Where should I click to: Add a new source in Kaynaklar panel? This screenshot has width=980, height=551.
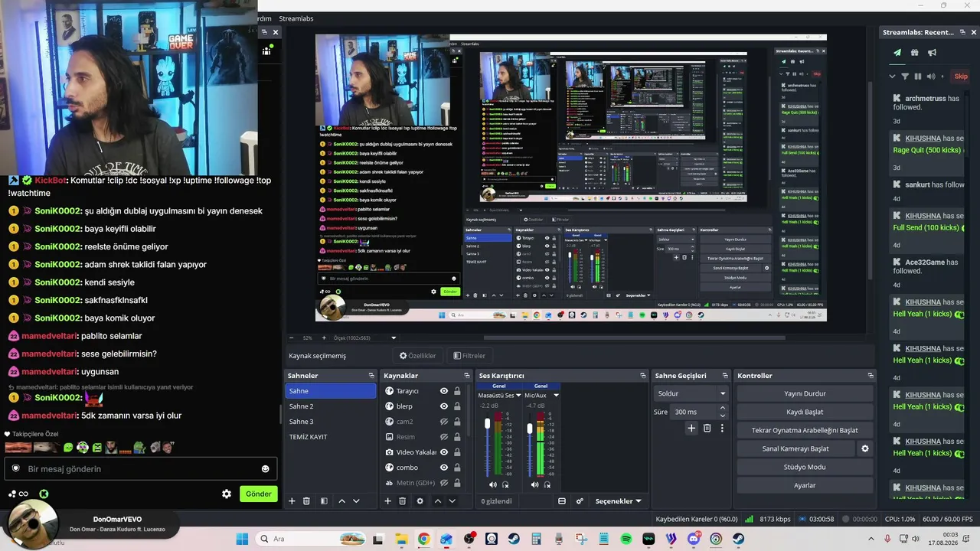pos(387,501)
